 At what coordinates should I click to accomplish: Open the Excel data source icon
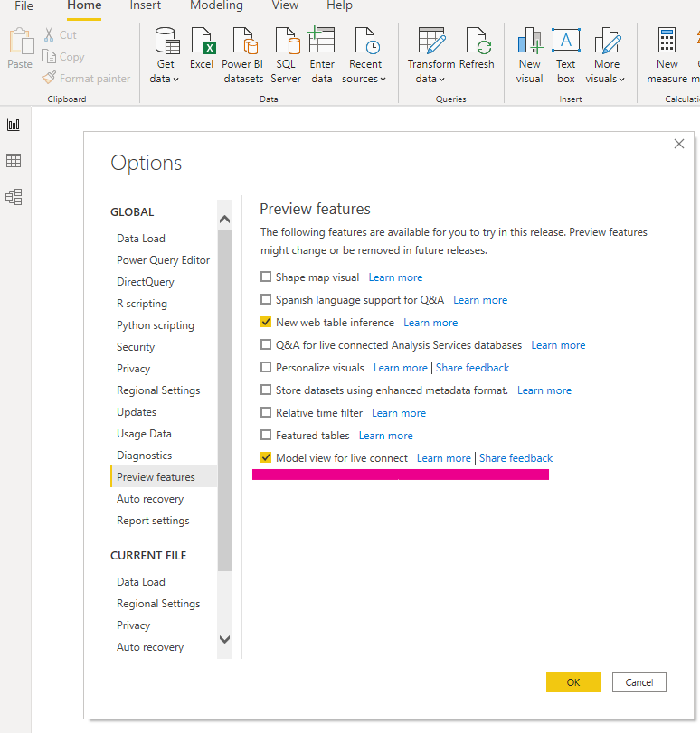coord(203,41)
